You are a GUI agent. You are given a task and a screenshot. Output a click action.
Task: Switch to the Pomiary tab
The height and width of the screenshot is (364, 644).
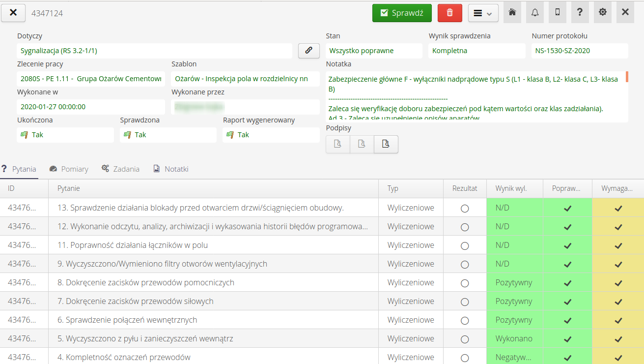[x=69, y=169]
